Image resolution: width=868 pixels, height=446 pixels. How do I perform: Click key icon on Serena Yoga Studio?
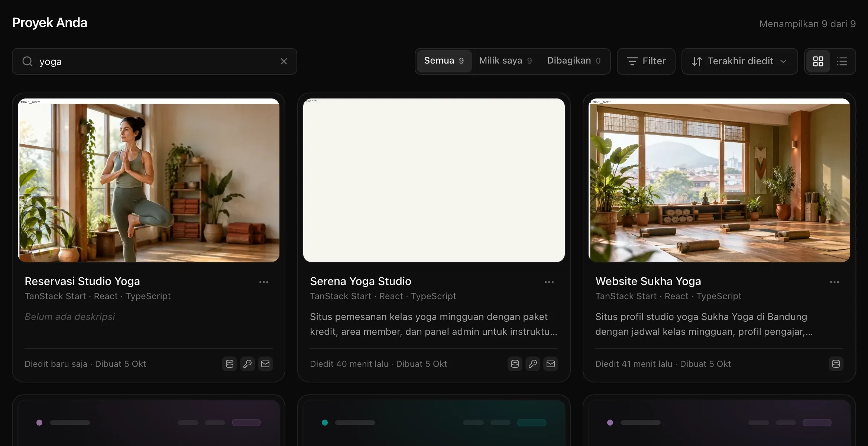point(533,364)
